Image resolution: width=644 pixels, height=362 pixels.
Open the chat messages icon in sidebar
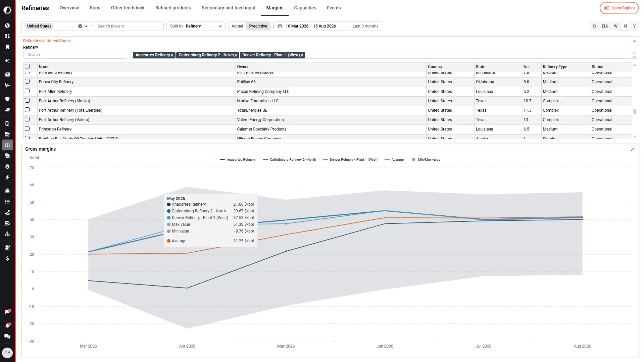click(7, 337)
